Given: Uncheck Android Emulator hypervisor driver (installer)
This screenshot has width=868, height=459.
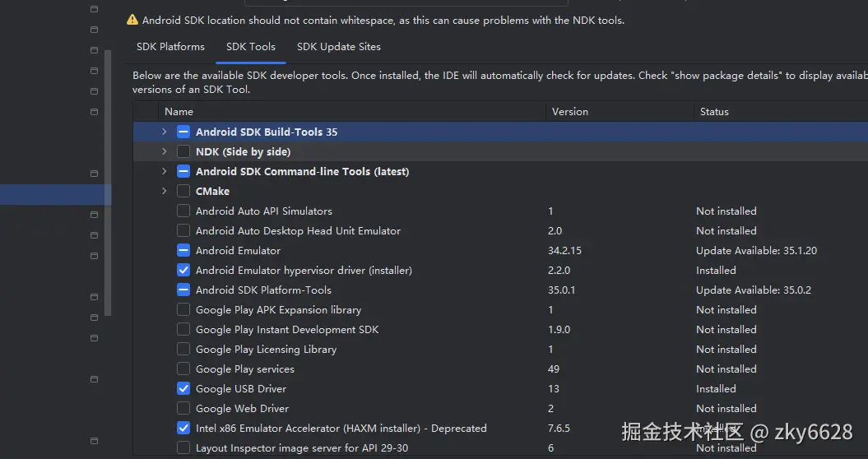Looking at the screenshot, I should pos(183,270).
